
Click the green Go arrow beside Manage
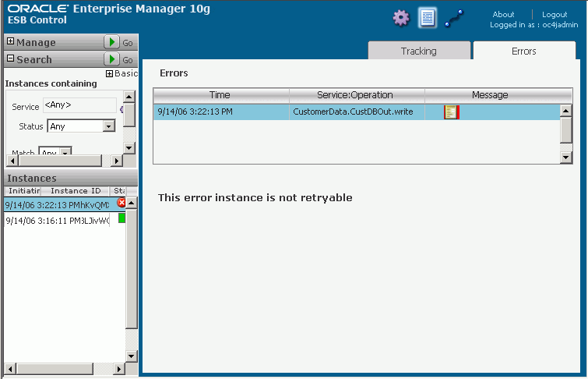[x=111, y=42]
